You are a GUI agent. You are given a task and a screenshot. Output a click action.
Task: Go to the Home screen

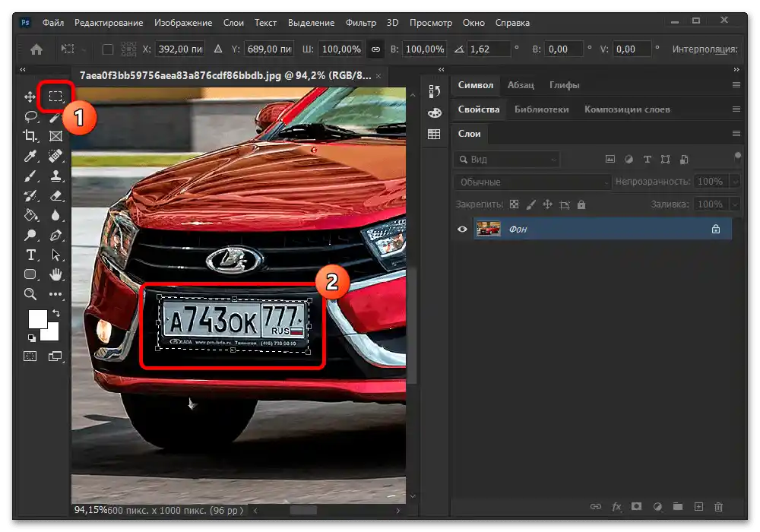point(36,49)
